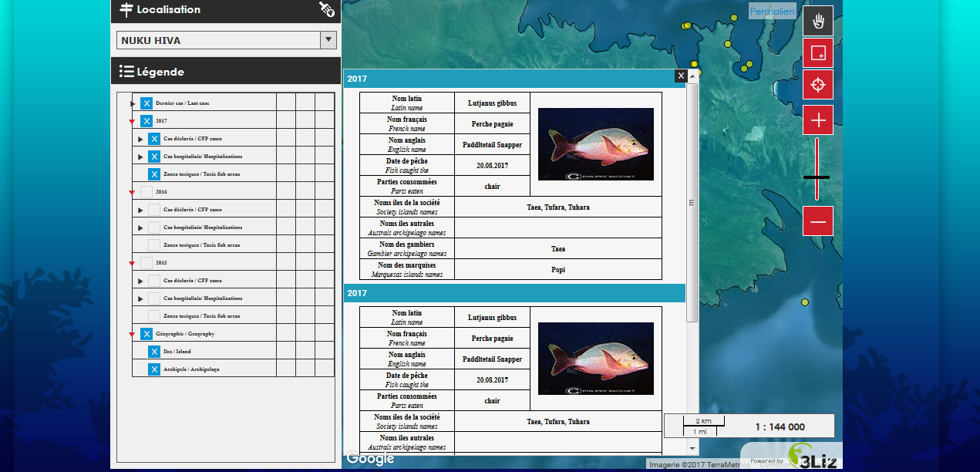Open the Permalien link

coord(772,12)
